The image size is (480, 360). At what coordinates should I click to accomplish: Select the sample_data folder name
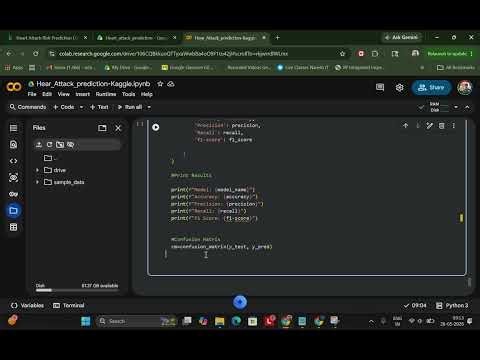point(69,182)
